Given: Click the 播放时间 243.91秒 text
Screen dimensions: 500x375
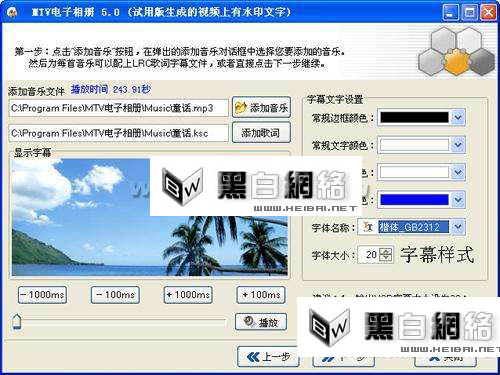Looking at the screenshot, I should click(111, 89).
